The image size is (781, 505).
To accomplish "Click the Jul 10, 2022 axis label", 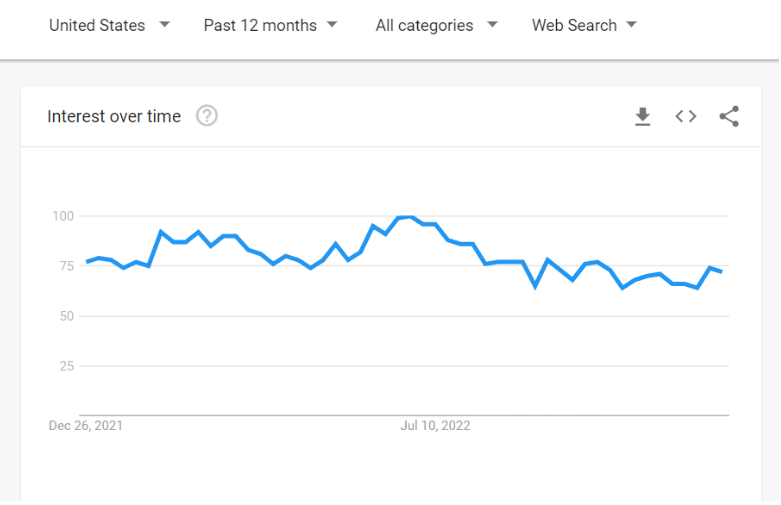I will [435, 426].
